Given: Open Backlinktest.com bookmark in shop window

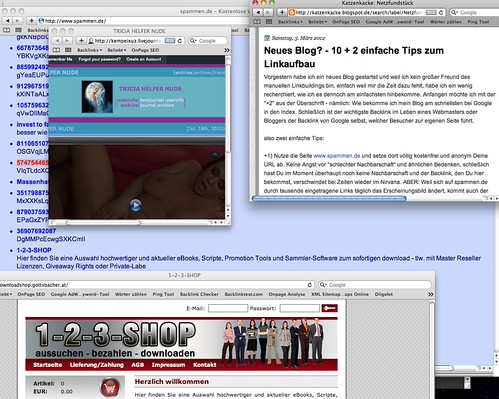Looking at the screenshot, I should pyautogui.click(x=244, y=294).
